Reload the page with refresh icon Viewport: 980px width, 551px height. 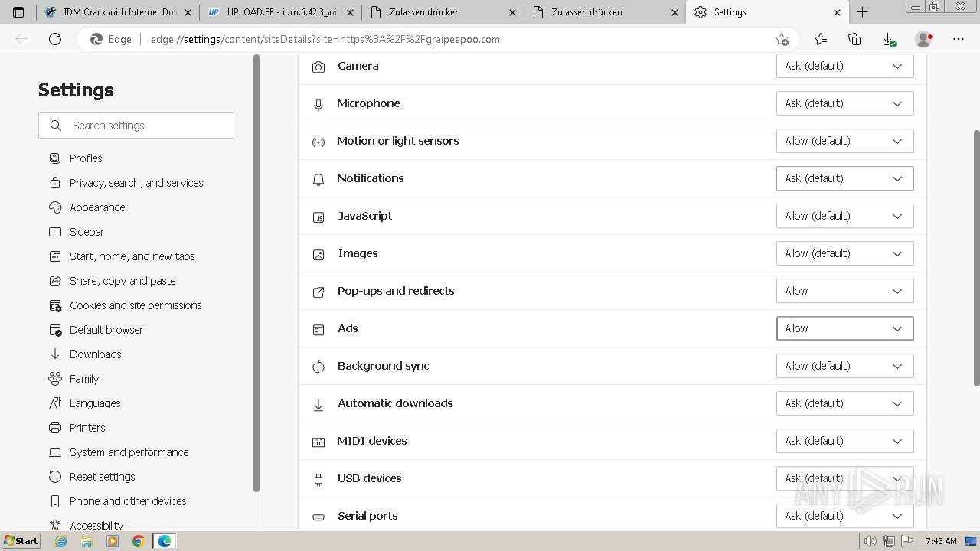(55, 39)
